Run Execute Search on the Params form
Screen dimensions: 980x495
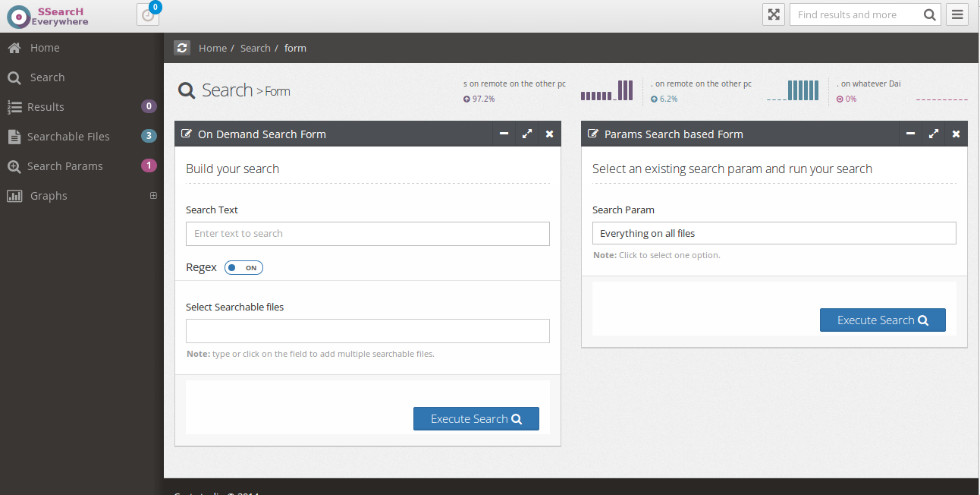point(882,320)
